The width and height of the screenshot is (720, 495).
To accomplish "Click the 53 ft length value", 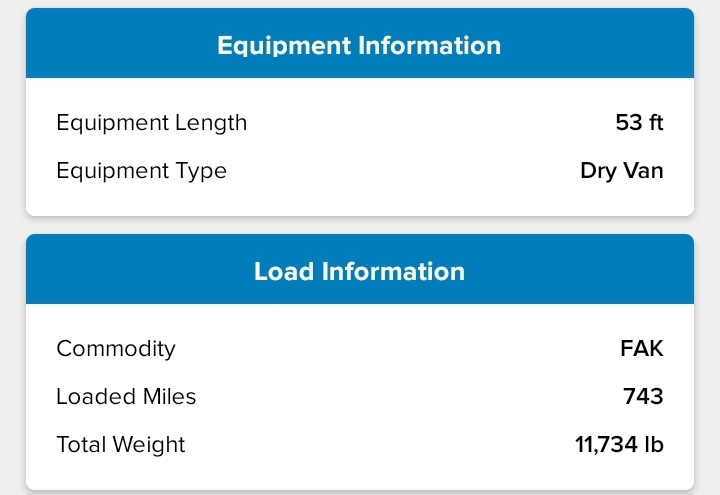I will click(x=639, y=123).
